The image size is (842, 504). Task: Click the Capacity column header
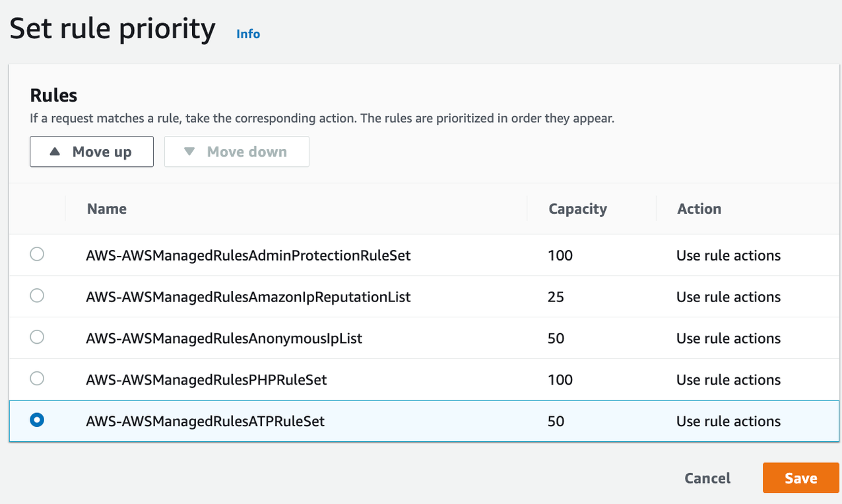click(x=577, y=209)
